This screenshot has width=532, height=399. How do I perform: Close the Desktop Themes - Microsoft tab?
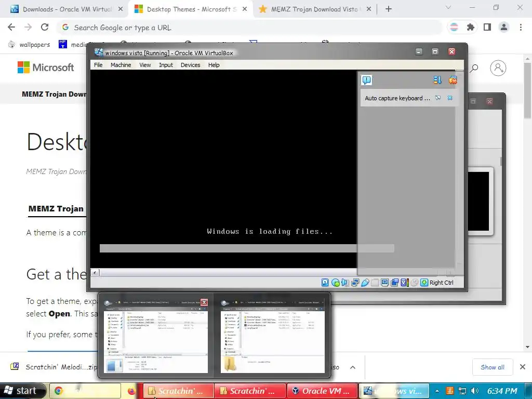tap(245, 9)
